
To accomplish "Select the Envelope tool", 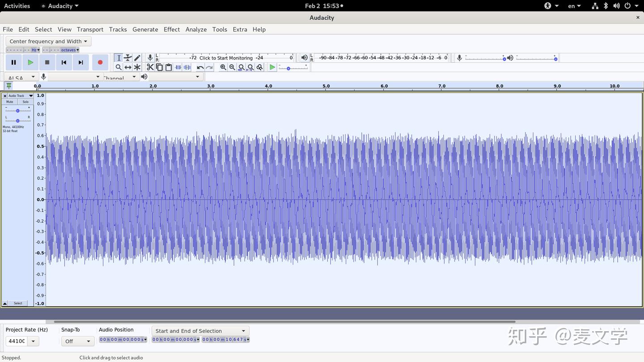I will pyautogui.click(x=128, y=58).
